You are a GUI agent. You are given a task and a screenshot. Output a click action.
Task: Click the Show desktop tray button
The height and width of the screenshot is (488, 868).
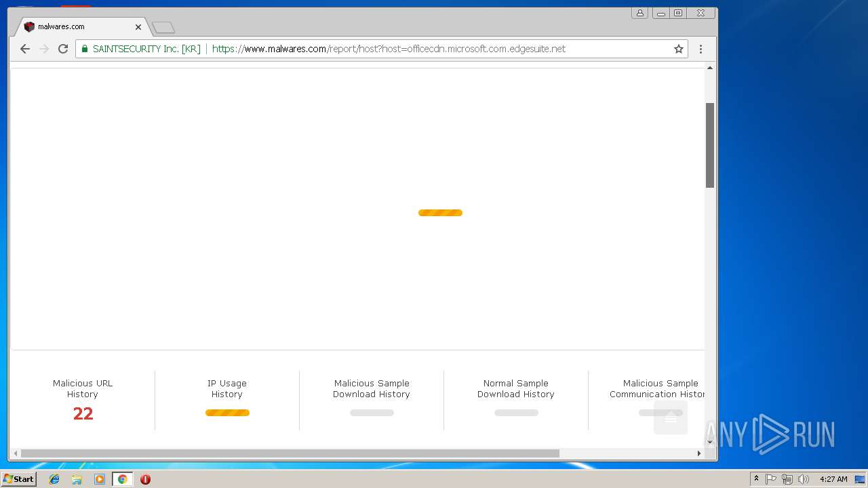point(860,479)
